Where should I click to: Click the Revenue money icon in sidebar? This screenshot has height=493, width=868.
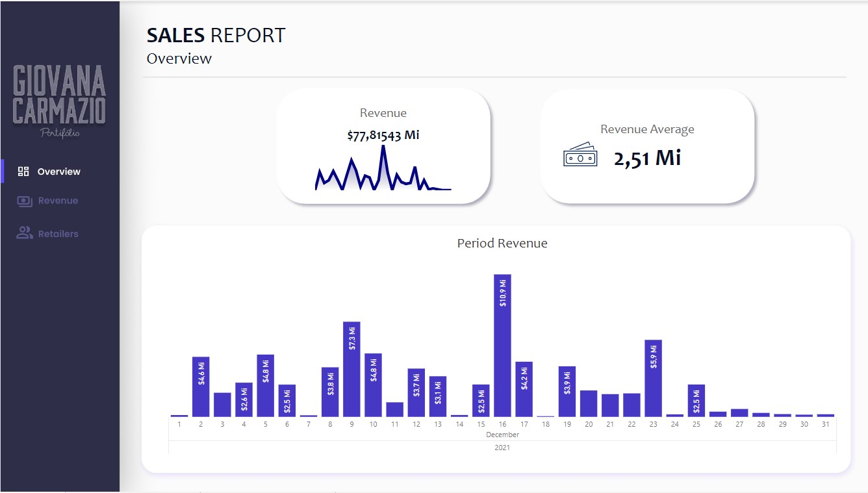pyautogui.click(x=25, y=201)
